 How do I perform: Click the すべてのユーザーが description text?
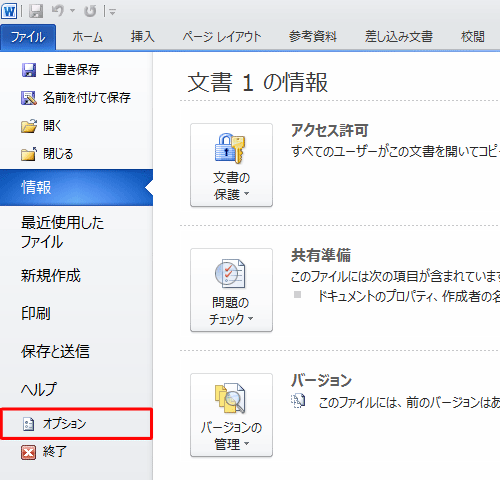395,151
